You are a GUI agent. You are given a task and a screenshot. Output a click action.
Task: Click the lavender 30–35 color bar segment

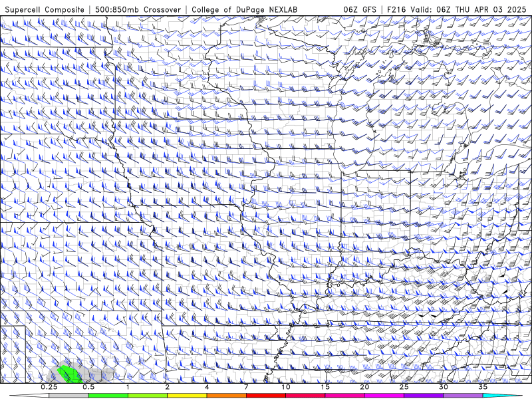[x=463, y=396]
